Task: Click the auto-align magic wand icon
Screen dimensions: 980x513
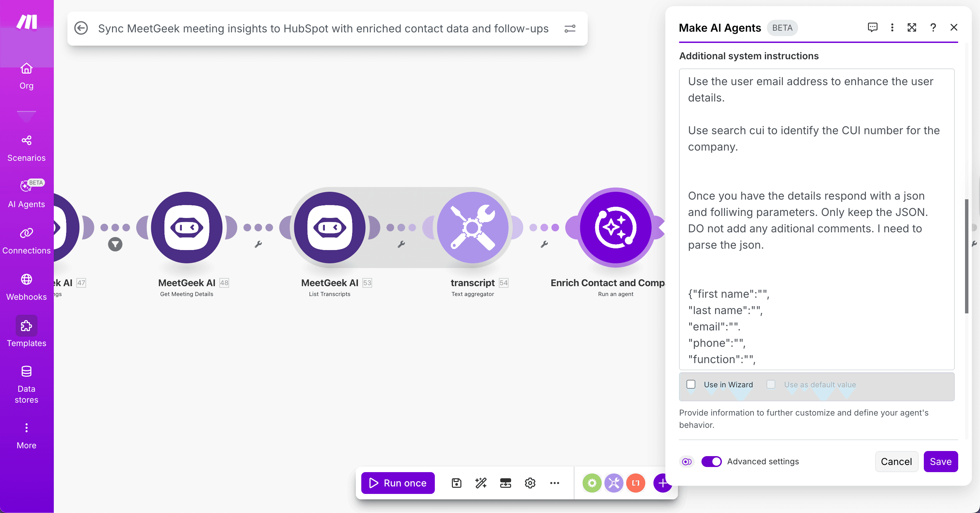Action: click(481, 483)
